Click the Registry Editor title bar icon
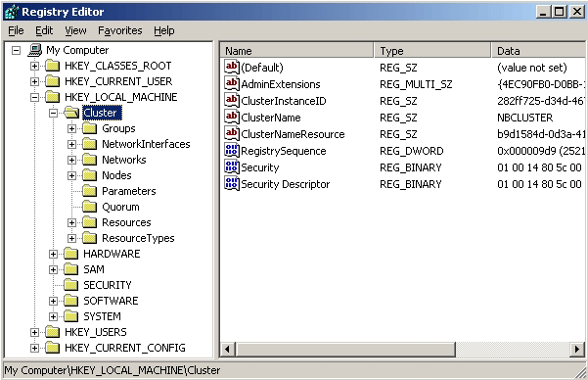This screenshot has width=588, height=380. point(11,12)
